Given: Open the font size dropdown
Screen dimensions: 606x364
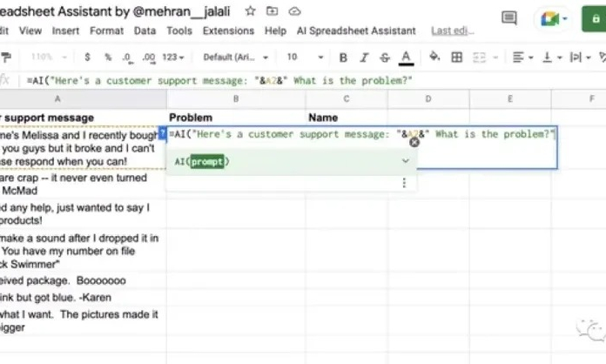Looking at the screenshot, I should (x=305, y=57).
